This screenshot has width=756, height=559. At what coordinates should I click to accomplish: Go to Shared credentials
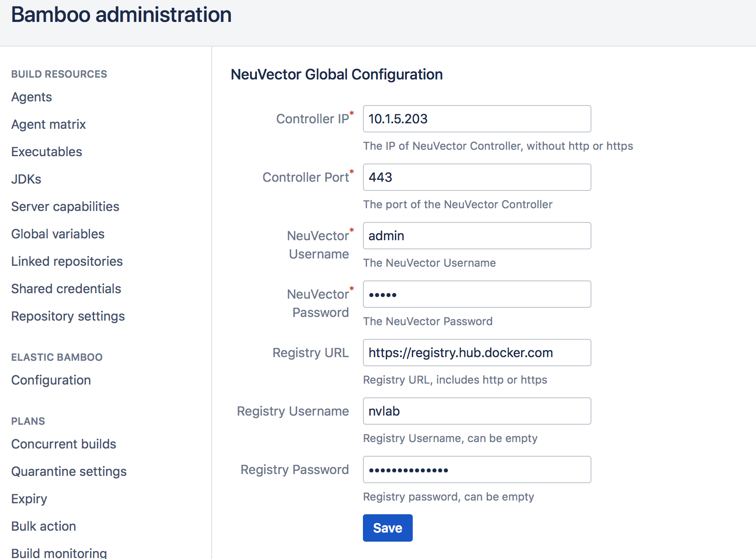[x=66, y=289]
